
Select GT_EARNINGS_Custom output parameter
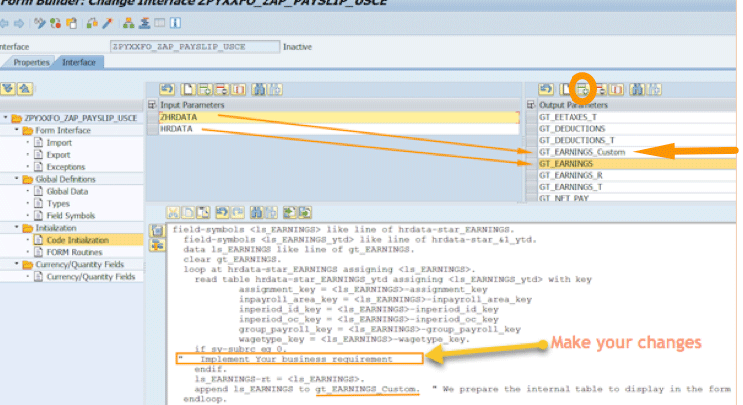pyautogui.click(x=636, y=152)
